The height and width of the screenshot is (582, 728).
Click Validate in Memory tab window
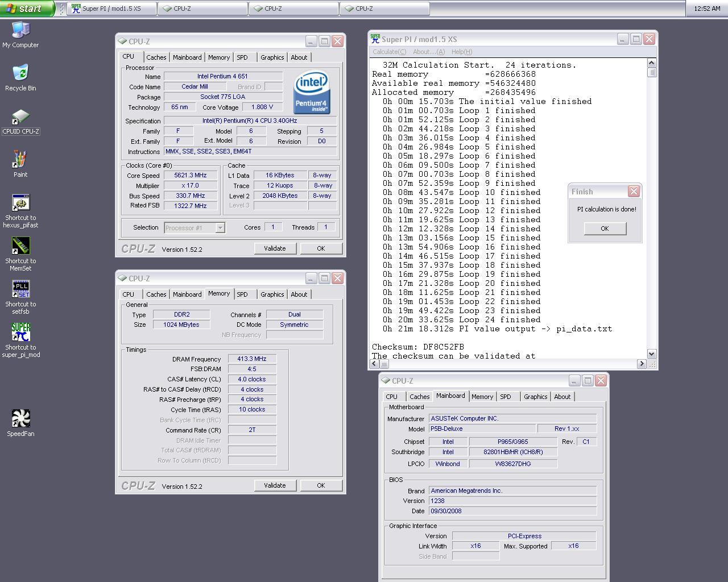tap(275, 485)
